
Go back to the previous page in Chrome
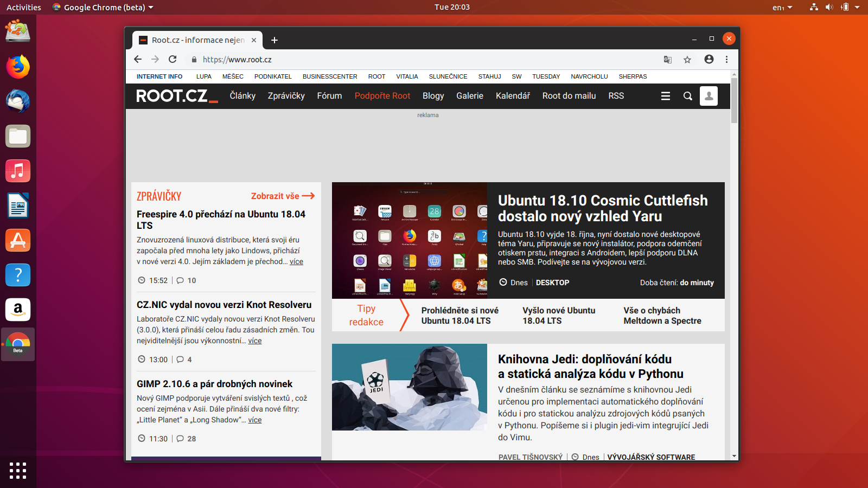coord(138,59)
